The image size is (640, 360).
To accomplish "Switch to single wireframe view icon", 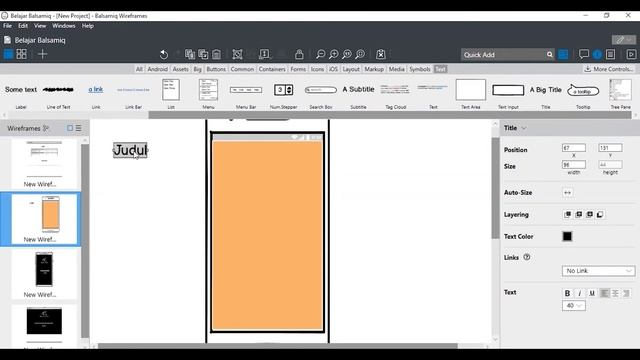I will [x=8, y=54].
